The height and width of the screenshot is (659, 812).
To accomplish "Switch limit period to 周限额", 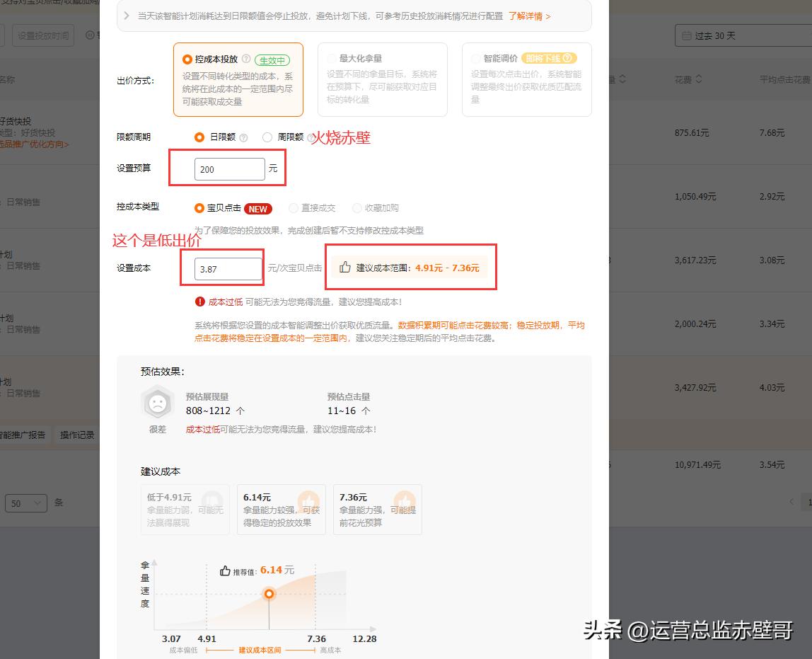I will pos(268,137).
